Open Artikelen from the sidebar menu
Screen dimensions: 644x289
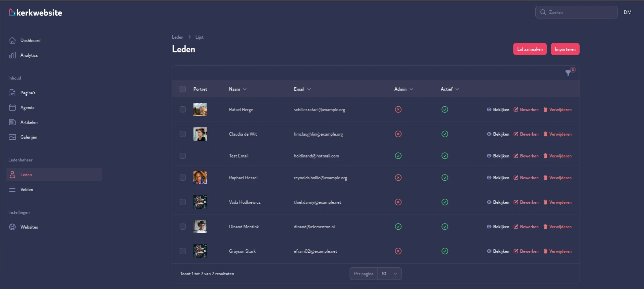[29, 122]
